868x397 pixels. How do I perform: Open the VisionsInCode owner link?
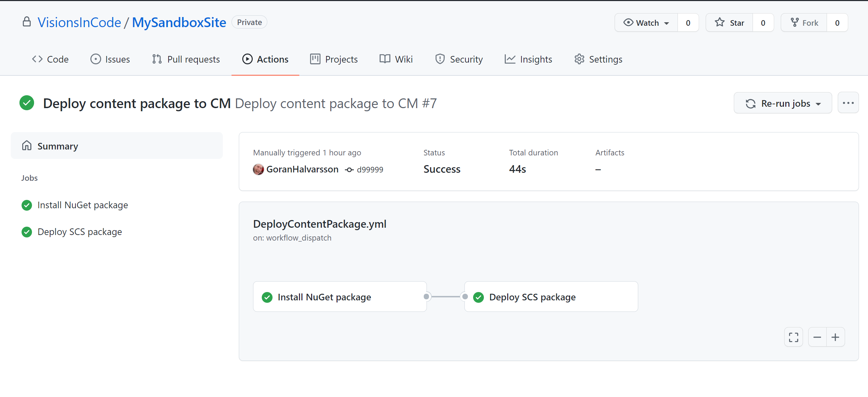79,23
